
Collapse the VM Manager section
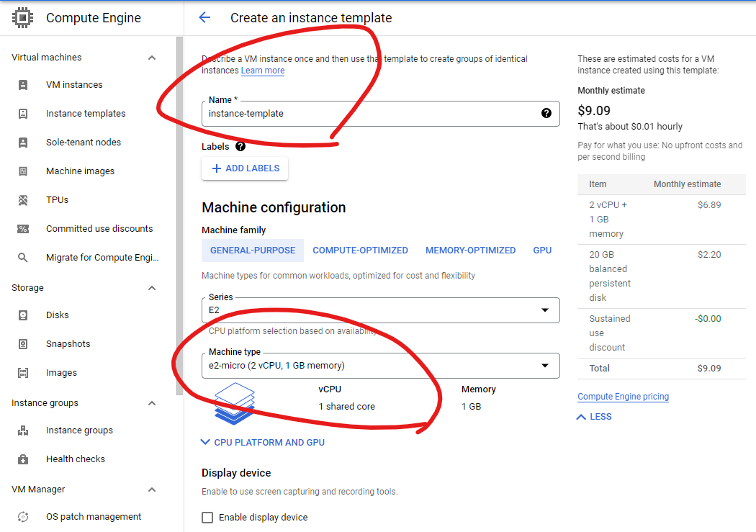coord(152,490)
